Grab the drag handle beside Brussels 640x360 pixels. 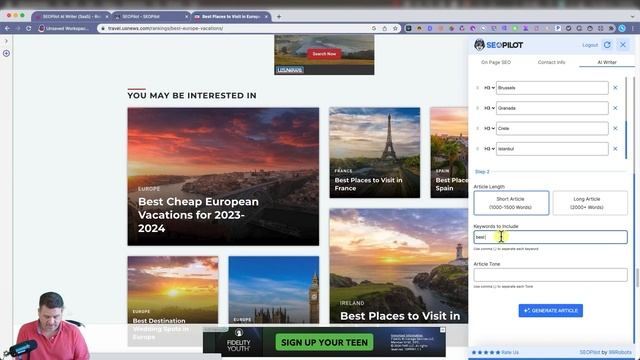pos(478,88)
